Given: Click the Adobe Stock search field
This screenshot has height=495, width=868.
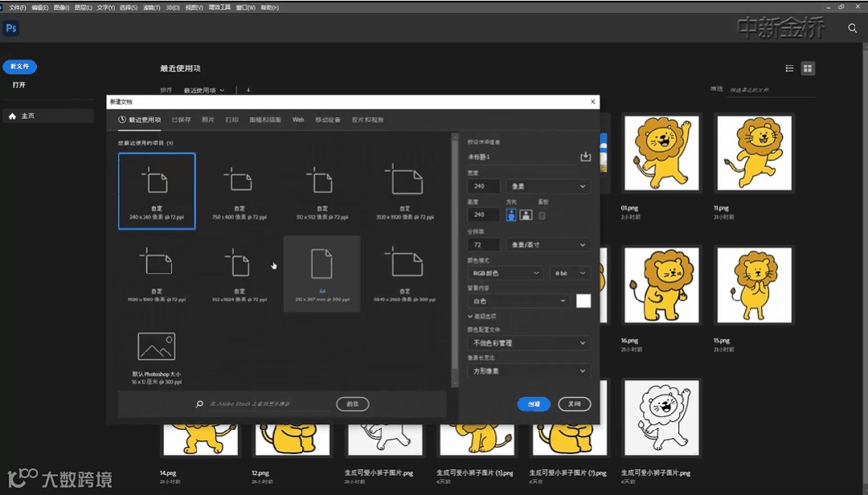Looking at the screenshot, I should click(x=268, y=404).
